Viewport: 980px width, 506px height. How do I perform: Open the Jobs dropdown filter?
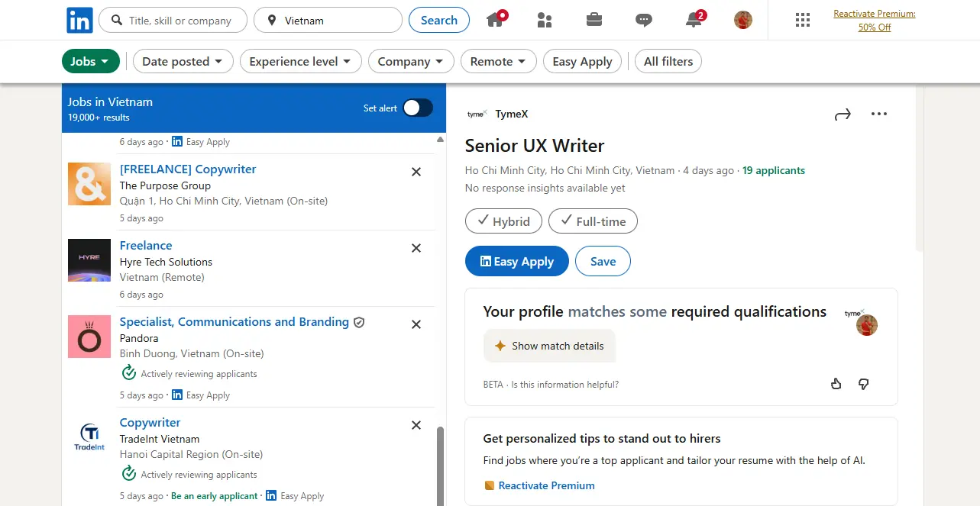tap(91, 61)
